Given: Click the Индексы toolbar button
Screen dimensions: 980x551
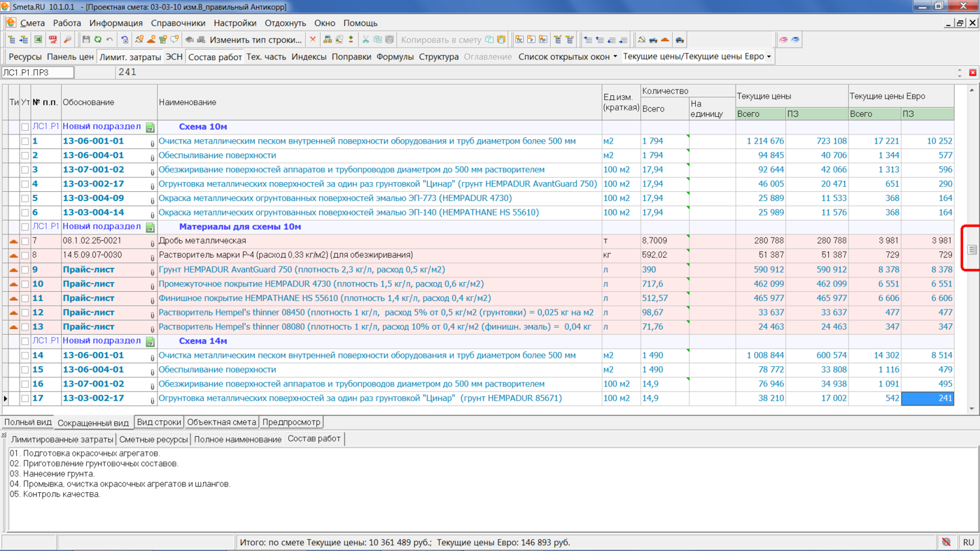Looking at the screenshot, I should point(309,57).
